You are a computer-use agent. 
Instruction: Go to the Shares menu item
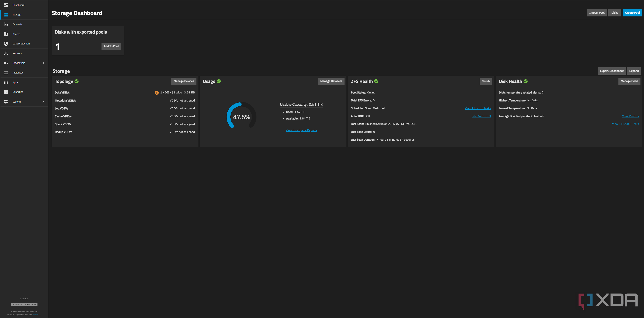(x=24, y=34)
